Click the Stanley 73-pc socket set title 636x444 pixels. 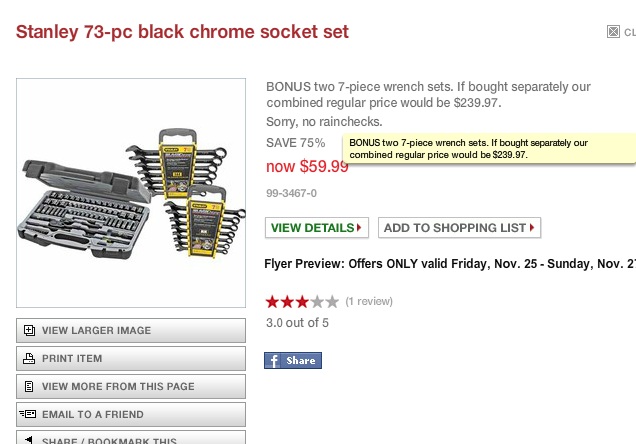point(183,32)
